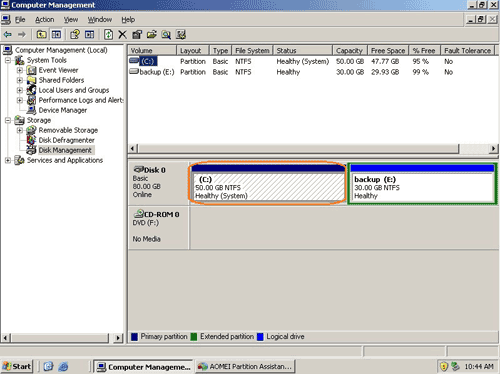
Task: Click the CD-ROM 0 label box
Action: pos(159,228)
